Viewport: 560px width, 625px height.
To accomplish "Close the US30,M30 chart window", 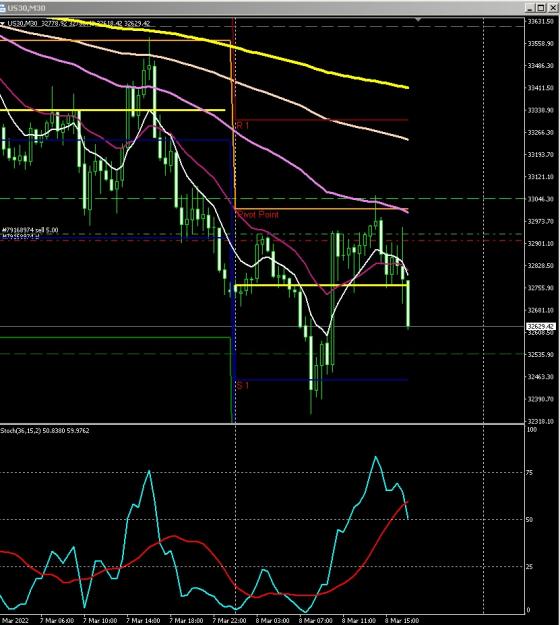I will point(553,8).
